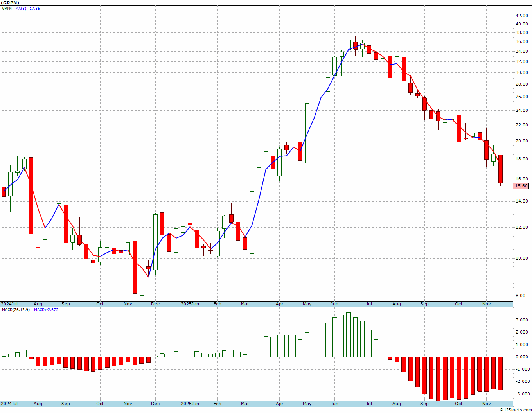Click the 34.00 price axis label
Screen dimensions: 532x413
pyautogui.click(x=521, y=51)
